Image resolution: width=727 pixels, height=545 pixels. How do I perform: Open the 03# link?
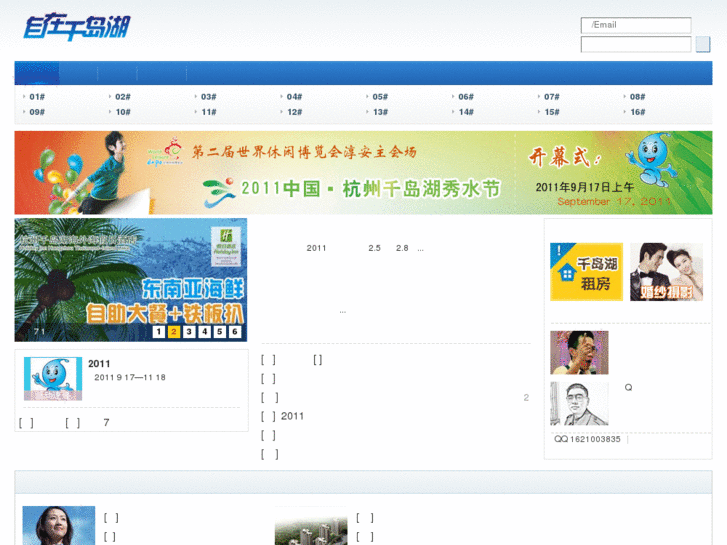pos(209,96)
